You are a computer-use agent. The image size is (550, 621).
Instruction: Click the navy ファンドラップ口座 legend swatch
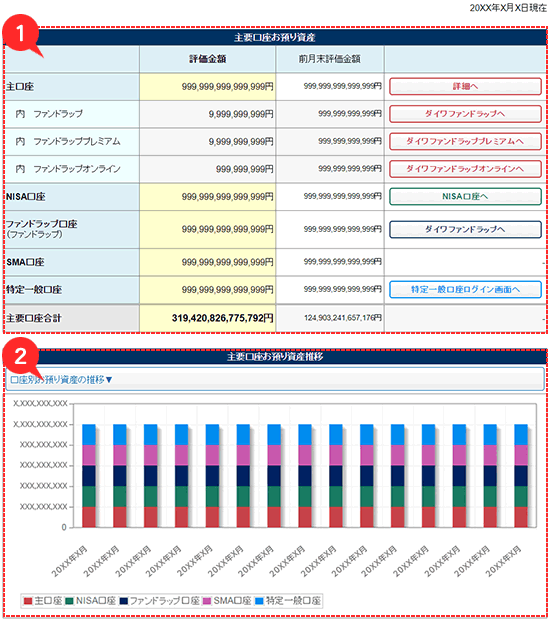(x=124, y=601)
